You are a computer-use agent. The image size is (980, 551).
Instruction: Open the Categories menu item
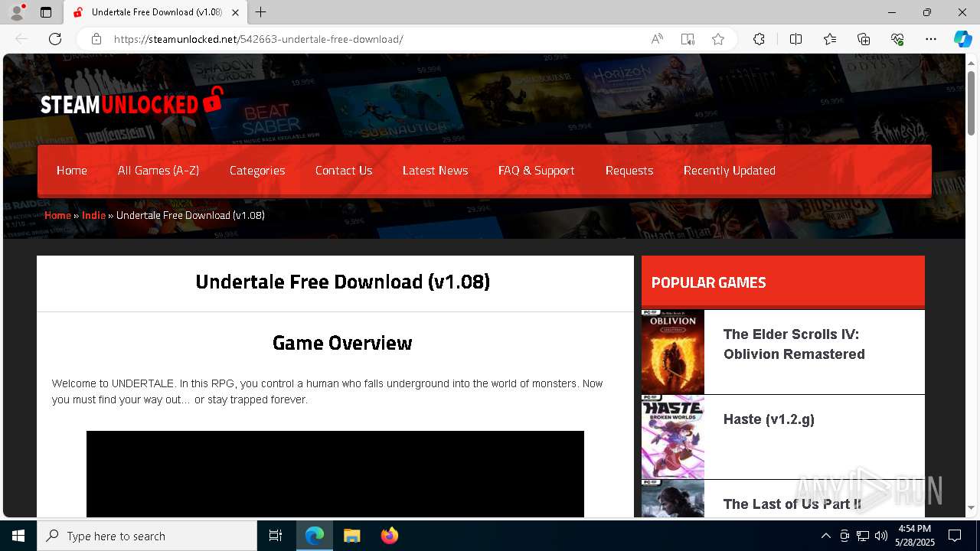coord(257,171)
